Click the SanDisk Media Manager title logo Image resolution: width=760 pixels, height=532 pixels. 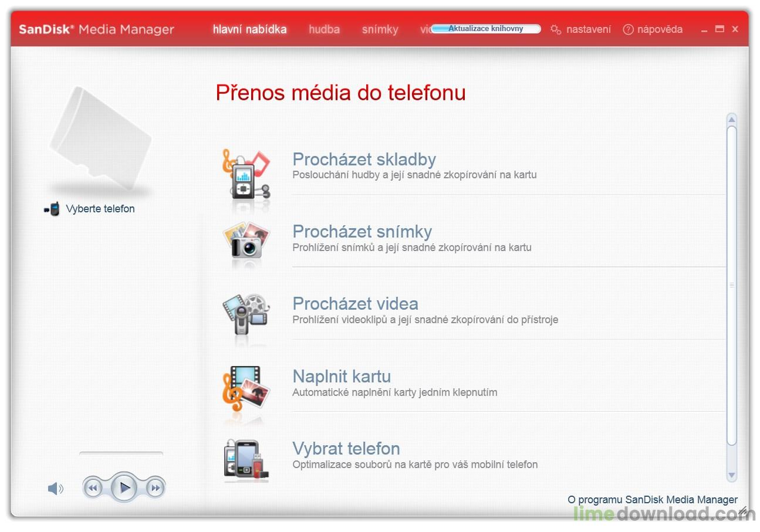97,29
